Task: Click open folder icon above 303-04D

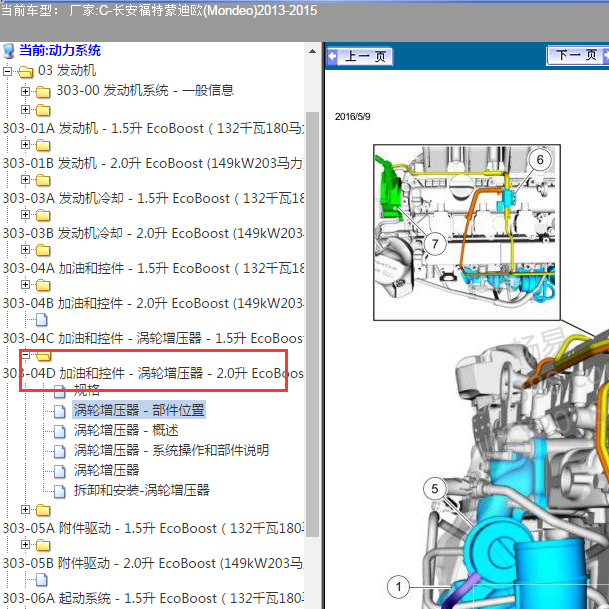Action: pyautogui.click(x=44, y=355)
